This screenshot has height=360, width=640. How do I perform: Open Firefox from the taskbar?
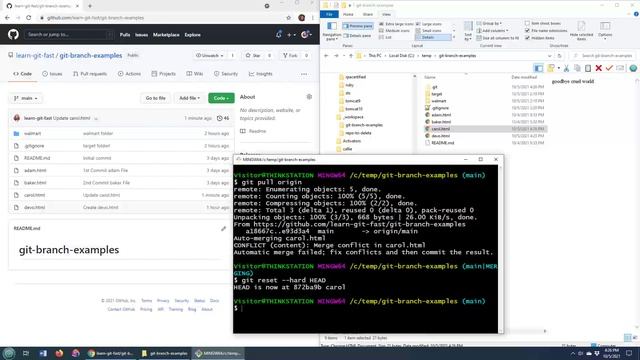coord(59,353)
